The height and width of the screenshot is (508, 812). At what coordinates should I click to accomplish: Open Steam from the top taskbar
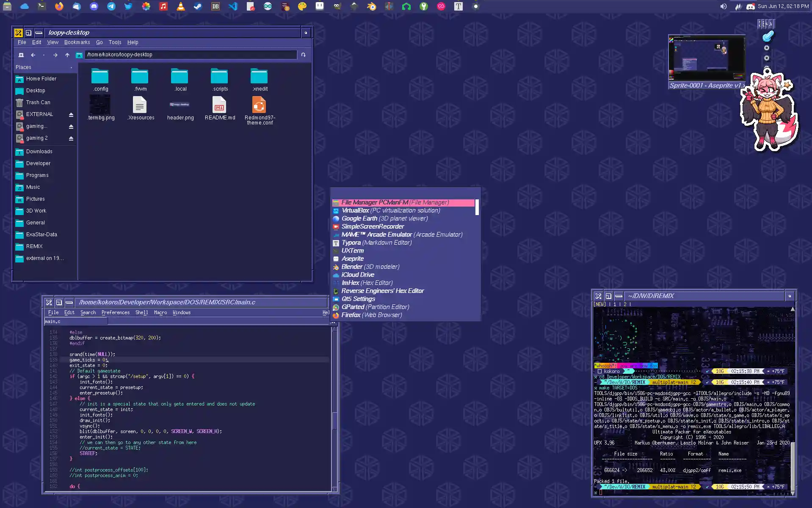(198, 6)
